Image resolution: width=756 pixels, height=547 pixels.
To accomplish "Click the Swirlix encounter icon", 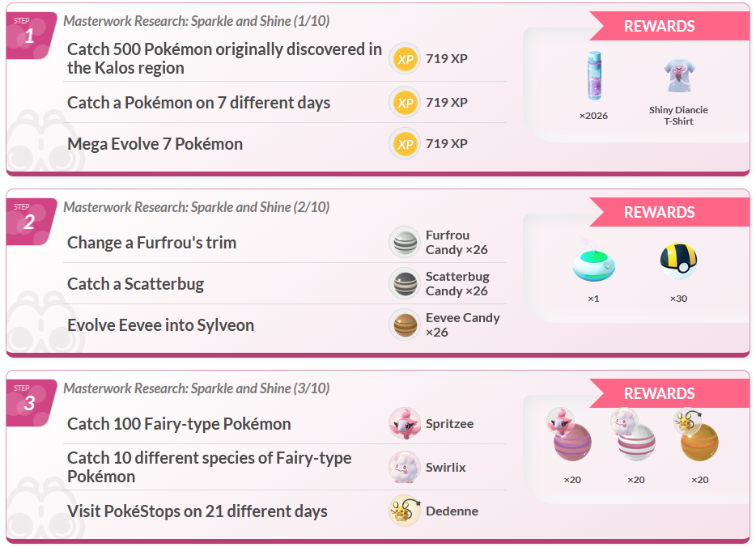I will click(x=405, y=467).
